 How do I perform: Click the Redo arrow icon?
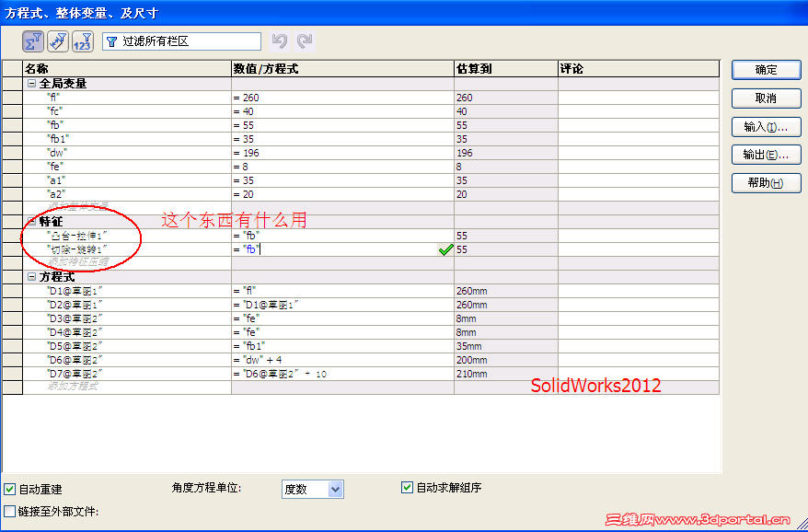coord(305,40)
